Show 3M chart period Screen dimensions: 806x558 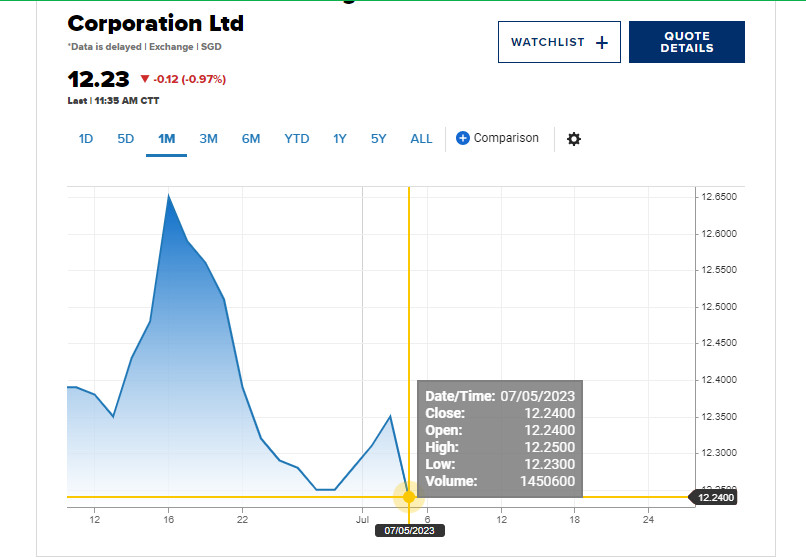(208, 139)
